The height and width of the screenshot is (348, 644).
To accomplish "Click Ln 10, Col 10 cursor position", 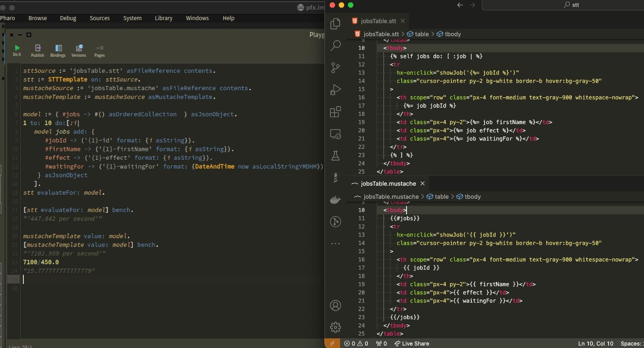I will pos(596,343).
